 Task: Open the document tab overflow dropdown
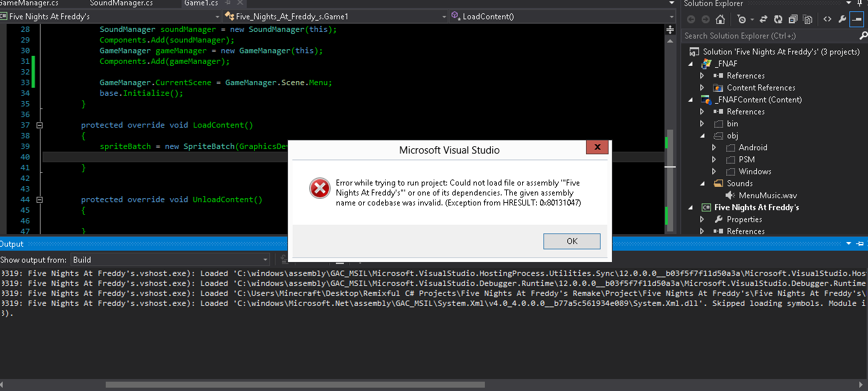tap(670, 4)
